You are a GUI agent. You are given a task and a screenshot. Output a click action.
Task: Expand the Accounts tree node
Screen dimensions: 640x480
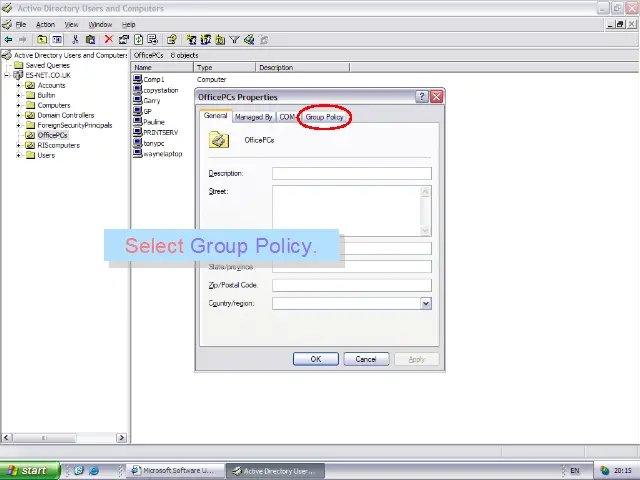coord(18,85)
